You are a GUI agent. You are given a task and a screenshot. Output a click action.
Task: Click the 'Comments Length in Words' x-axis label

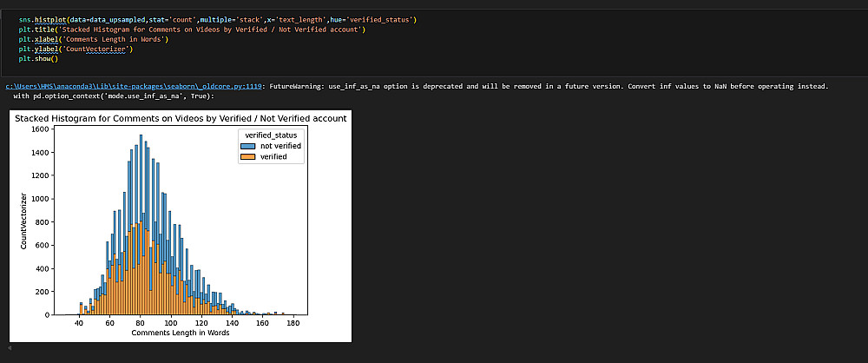(181, 333)
